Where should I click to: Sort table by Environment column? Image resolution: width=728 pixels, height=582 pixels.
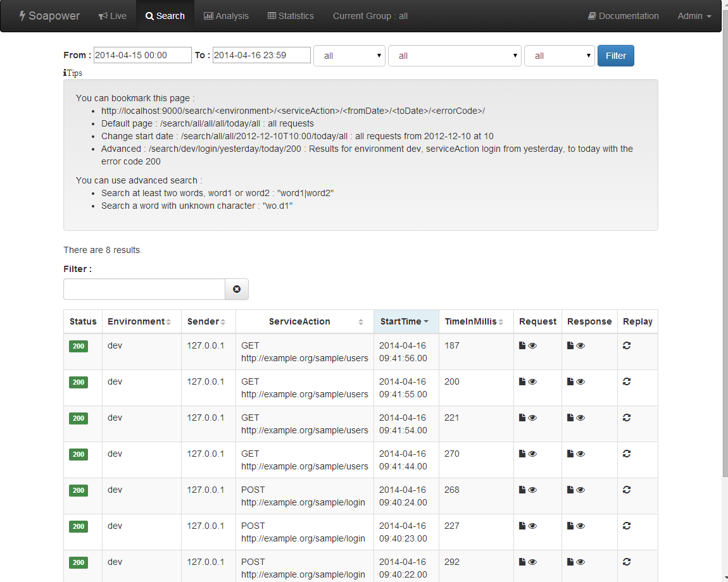pyautogui.click(x=142, y=321)
